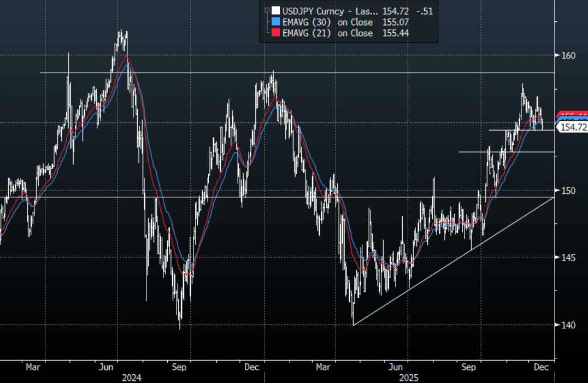Screen dimensions: 588x383
Task: Click the red EMA price tag on axis
Action: [573, 115]
